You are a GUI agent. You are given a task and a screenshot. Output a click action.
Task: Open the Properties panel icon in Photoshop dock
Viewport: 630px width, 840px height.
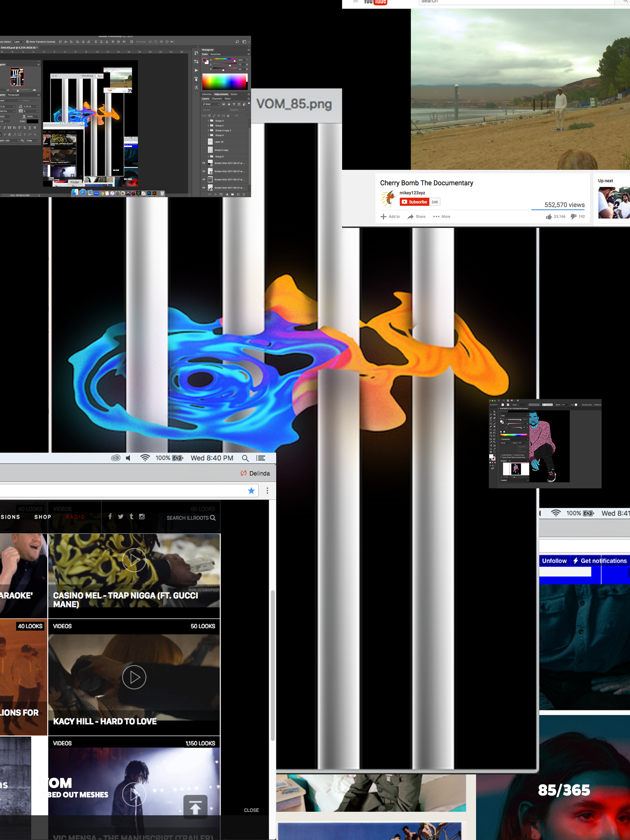196,62
